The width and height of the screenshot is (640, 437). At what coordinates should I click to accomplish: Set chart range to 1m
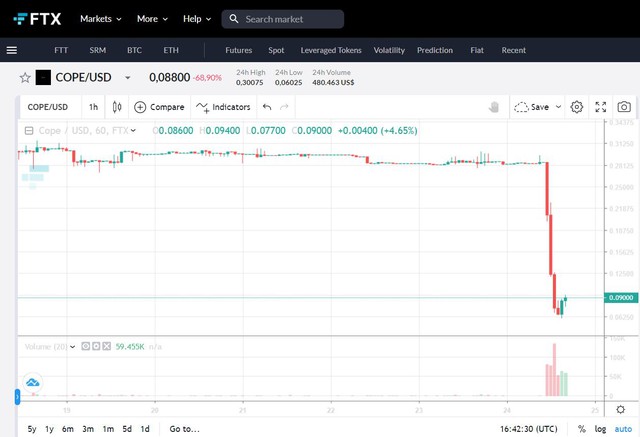[x=108, y=429]
